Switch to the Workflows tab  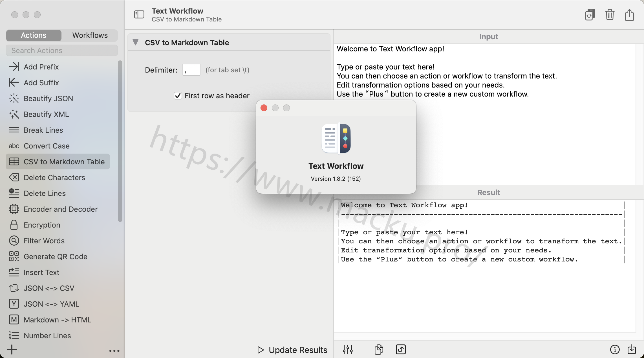click(90, 35)
